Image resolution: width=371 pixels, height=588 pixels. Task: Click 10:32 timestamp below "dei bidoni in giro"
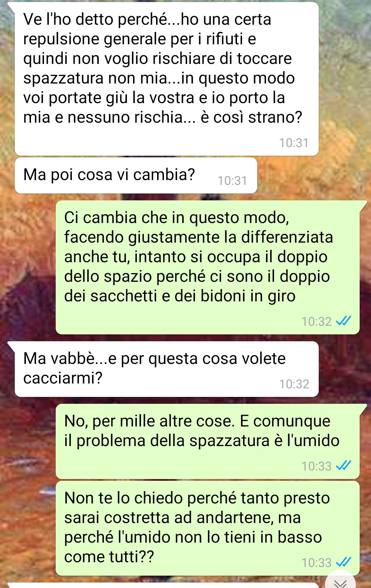317,321
